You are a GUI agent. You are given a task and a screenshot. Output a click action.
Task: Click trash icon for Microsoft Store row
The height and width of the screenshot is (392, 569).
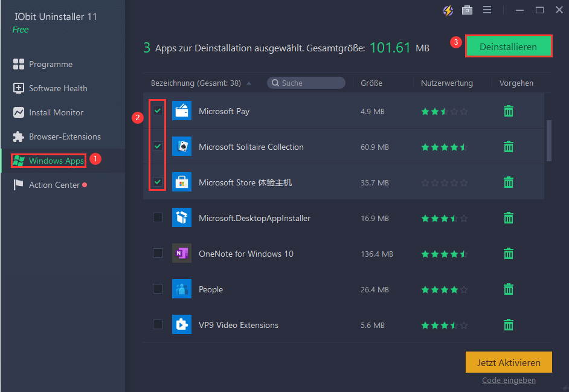point(509,182)
